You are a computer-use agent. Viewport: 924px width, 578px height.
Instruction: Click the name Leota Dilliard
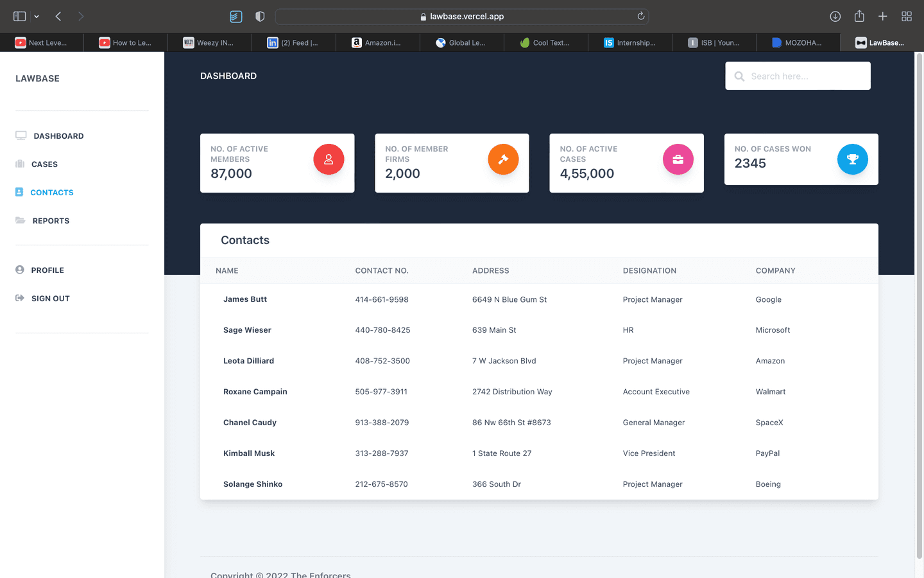(248, 361)
